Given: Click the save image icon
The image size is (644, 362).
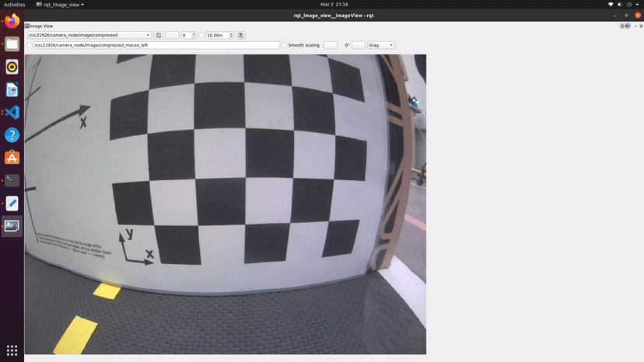Looking at the screenshot, I should [241, 35].
